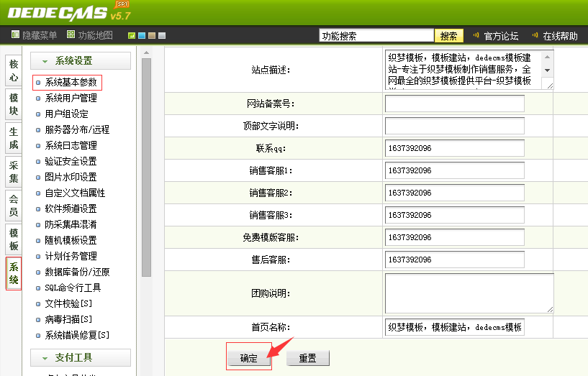Click the 售后客服 input field
Viewport: 588px width, 376px height.
(455, 260)
